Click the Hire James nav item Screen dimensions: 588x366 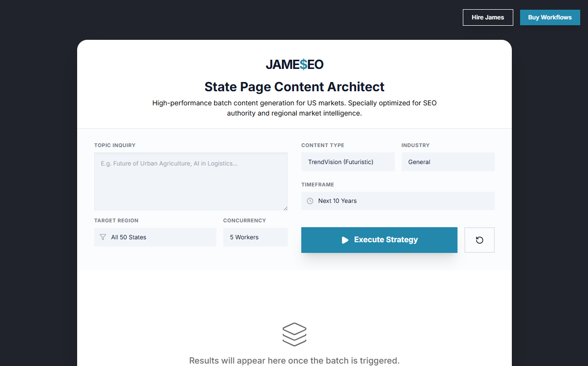pos(488,17)
